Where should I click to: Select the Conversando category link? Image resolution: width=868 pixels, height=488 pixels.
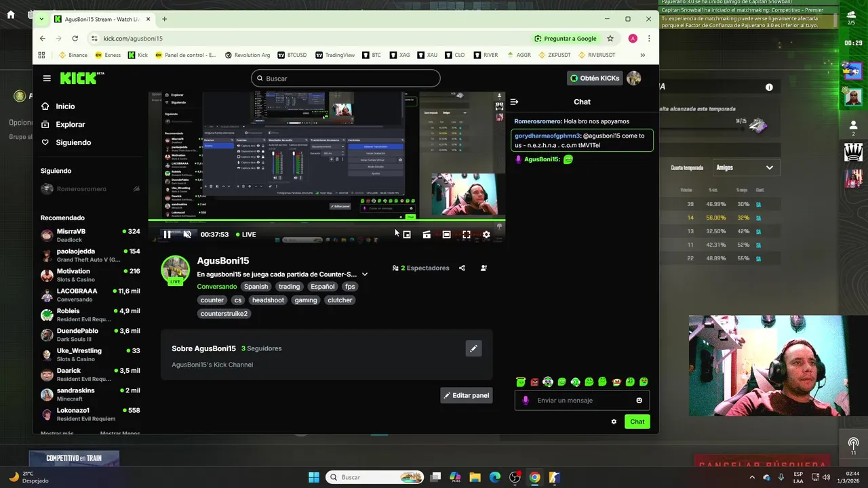[217, 287]
